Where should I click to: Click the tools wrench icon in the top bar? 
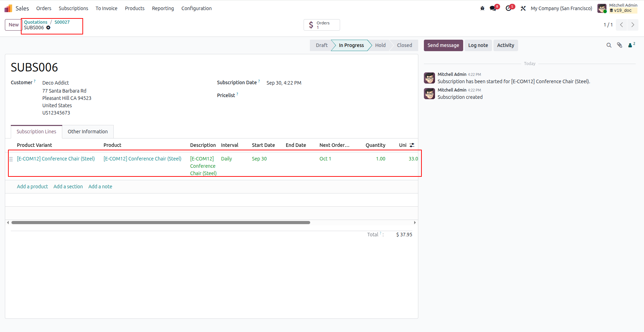(523, 8)
